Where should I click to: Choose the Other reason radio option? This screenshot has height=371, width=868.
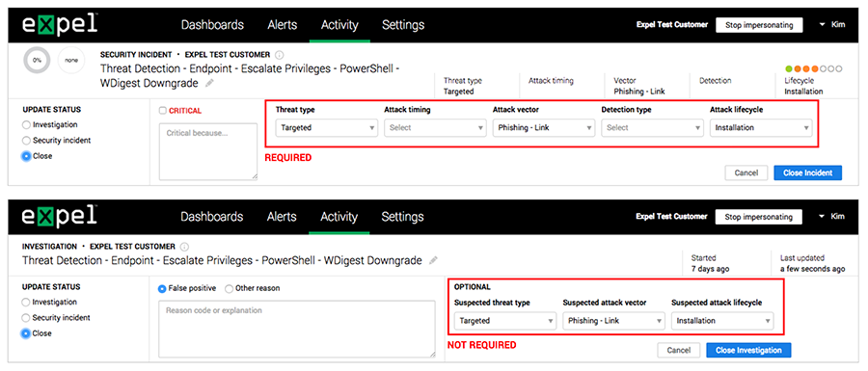(229, 288)
